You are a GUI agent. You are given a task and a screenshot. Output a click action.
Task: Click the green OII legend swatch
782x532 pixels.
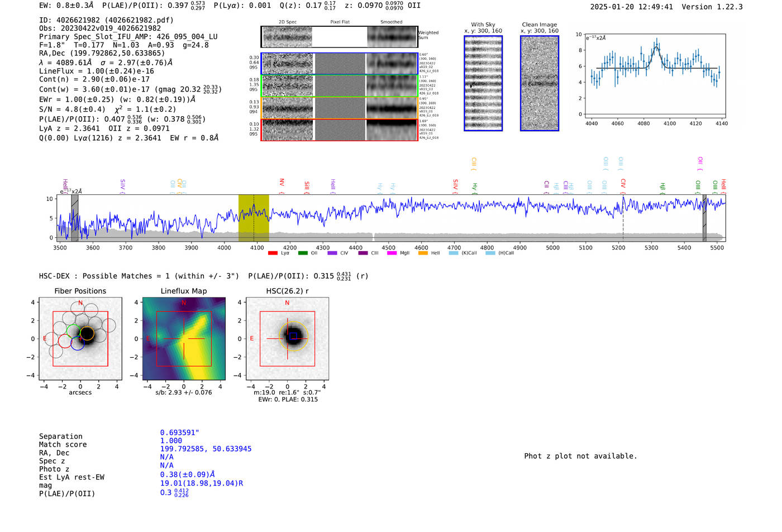coord(303,253)
